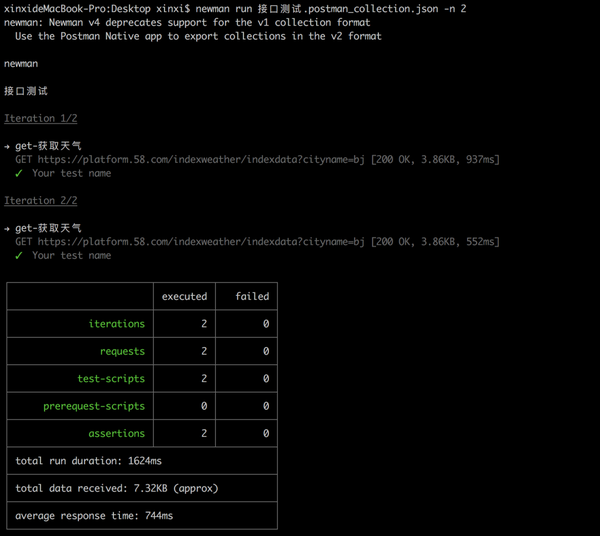Click the executed count for prerequest-scripts
Viewport: 600px width, 536px height.
point(204,406)
